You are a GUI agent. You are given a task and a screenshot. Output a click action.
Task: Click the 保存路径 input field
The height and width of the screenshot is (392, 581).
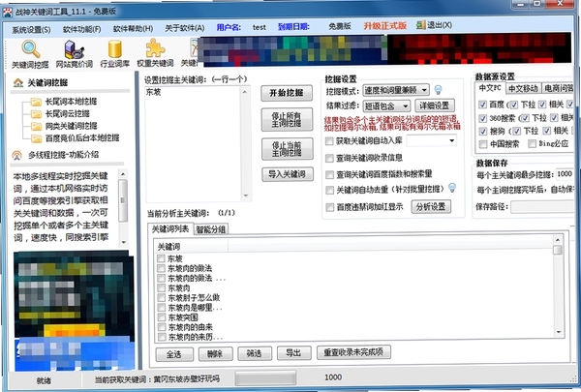pyautogui.click(x=543, y=207)
